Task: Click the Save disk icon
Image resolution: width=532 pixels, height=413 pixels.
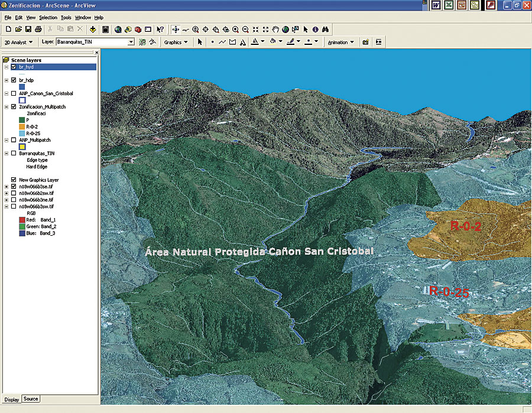Action: point(28,29)
